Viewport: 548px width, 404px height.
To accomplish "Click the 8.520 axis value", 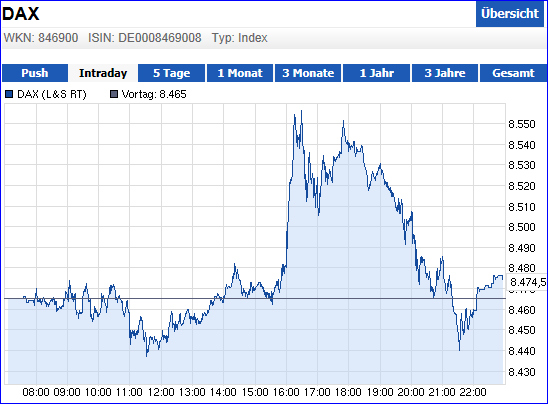I will coord(522,186).
